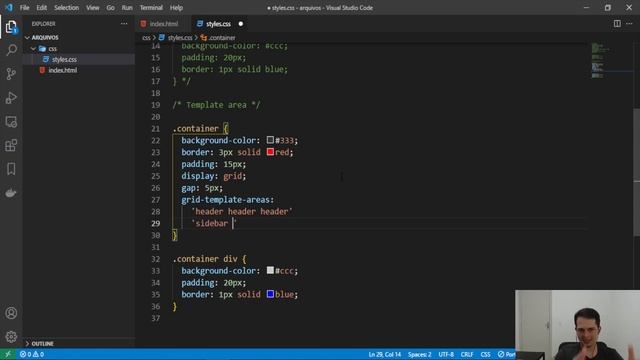
Task: Click the CRLF end of line status item
Action: click(x=467, y=354)
